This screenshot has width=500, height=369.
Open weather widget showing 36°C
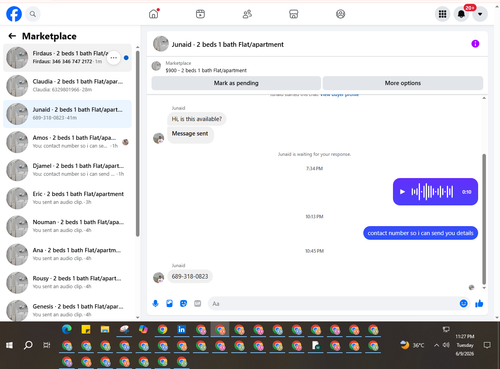[x=412, y=345]
